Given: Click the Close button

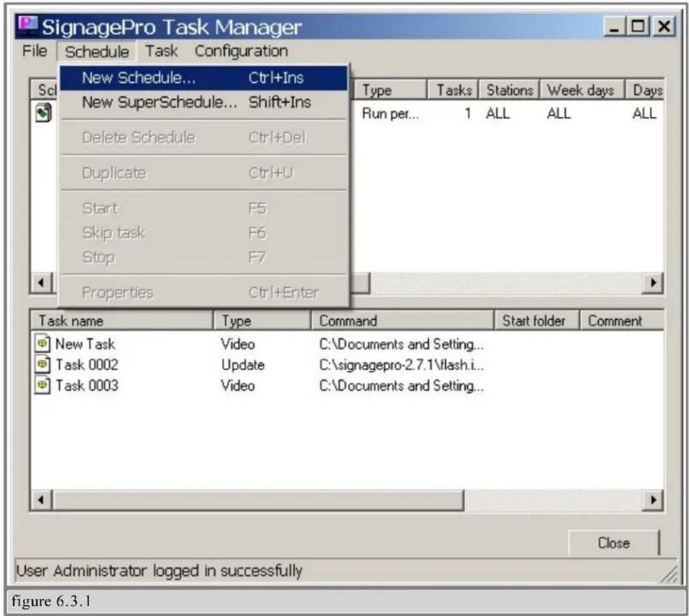Looking at the screenshot, I should click(x=614, y=542).
